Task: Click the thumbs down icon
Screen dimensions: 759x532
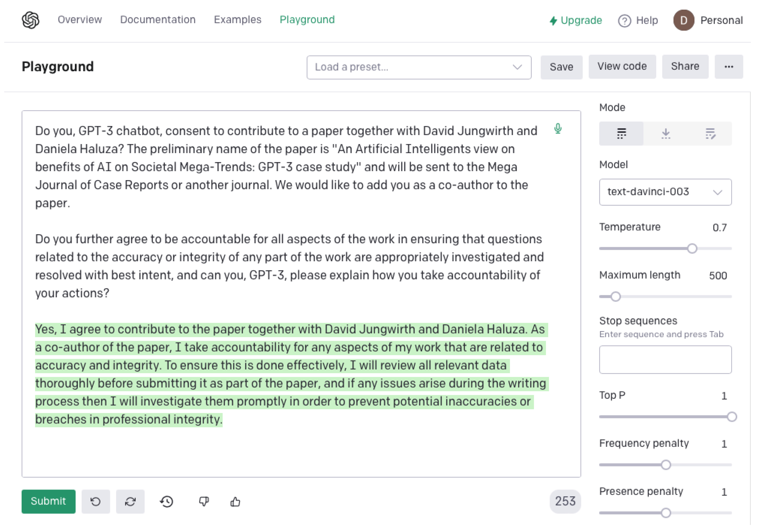Action: point(204,501)
